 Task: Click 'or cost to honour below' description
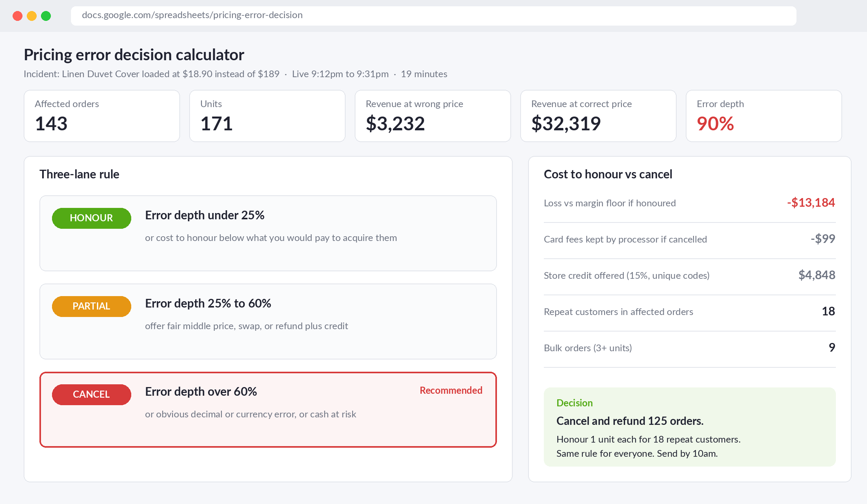click(271, 238)
